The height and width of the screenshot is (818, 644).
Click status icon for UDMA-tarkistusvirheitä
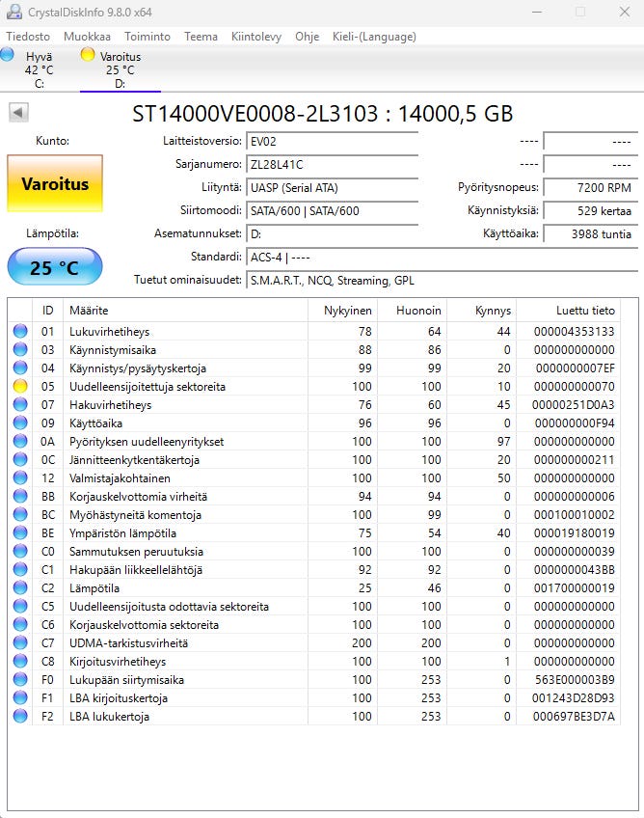pyautogui.click(x=20, y=642)
